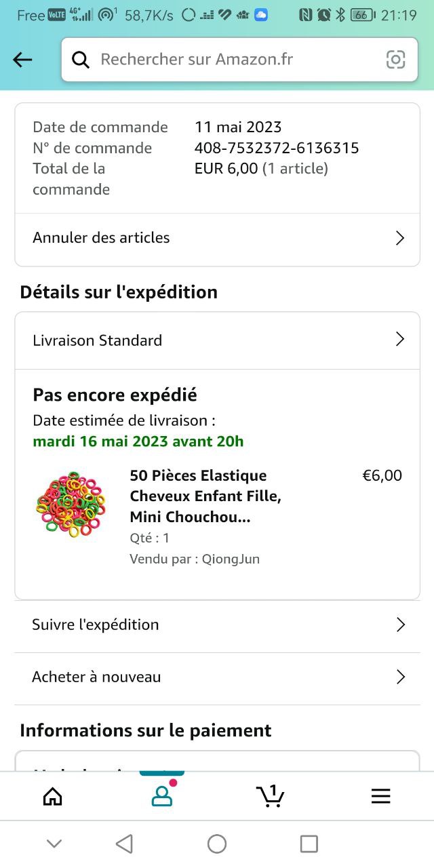Go to the Amazon Home tab icon
This screenshot has width=434, height=868.
pyautogui.click(x=52, y=796)
